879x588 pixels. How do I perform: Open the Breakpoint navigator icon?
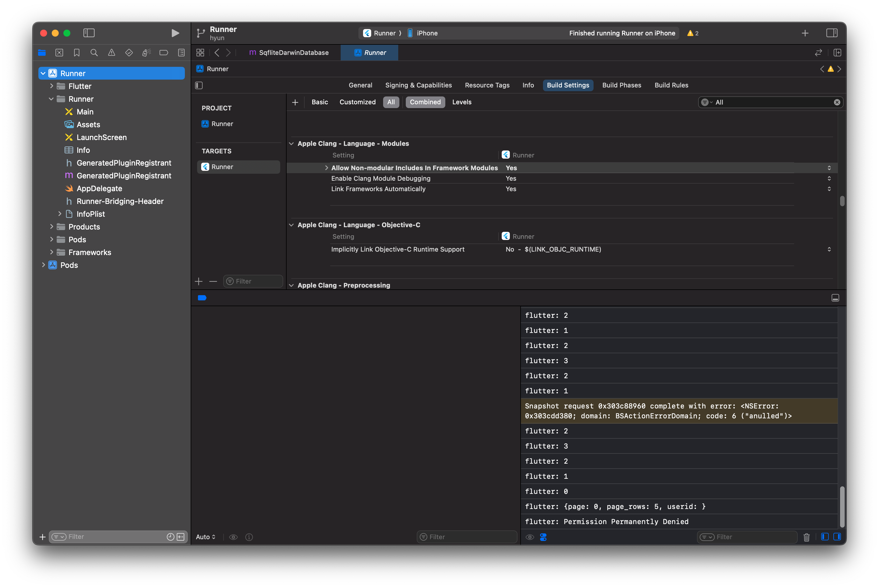tap(164, 53)
